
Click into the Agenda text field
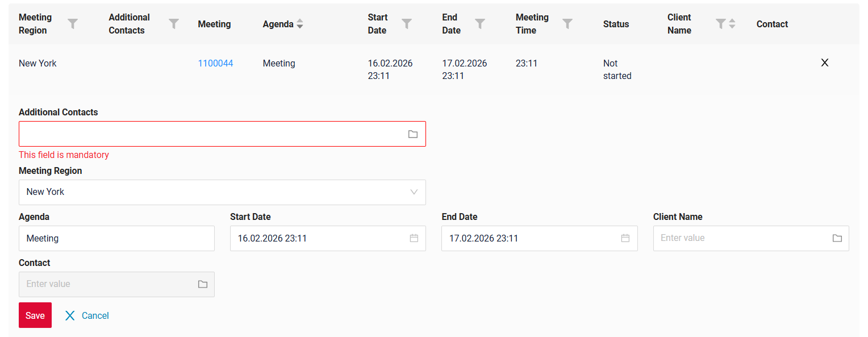(x=116, y=238)
